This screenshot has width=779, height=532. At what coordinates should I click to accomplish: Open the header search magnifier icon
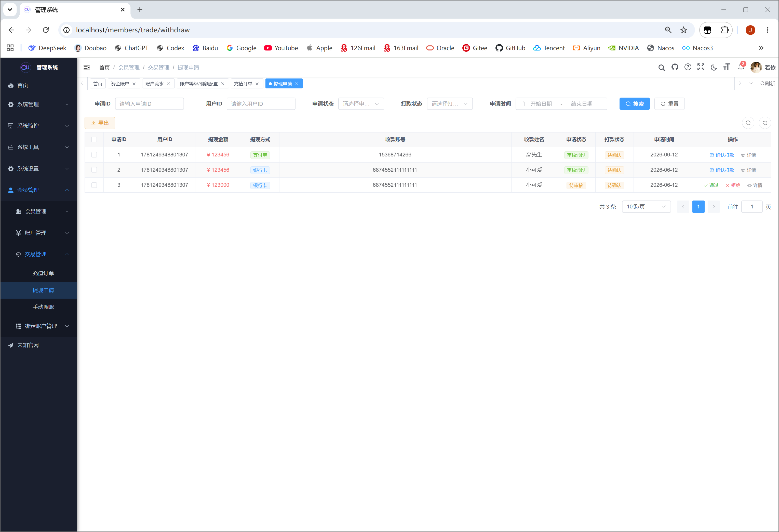point(661,67)
